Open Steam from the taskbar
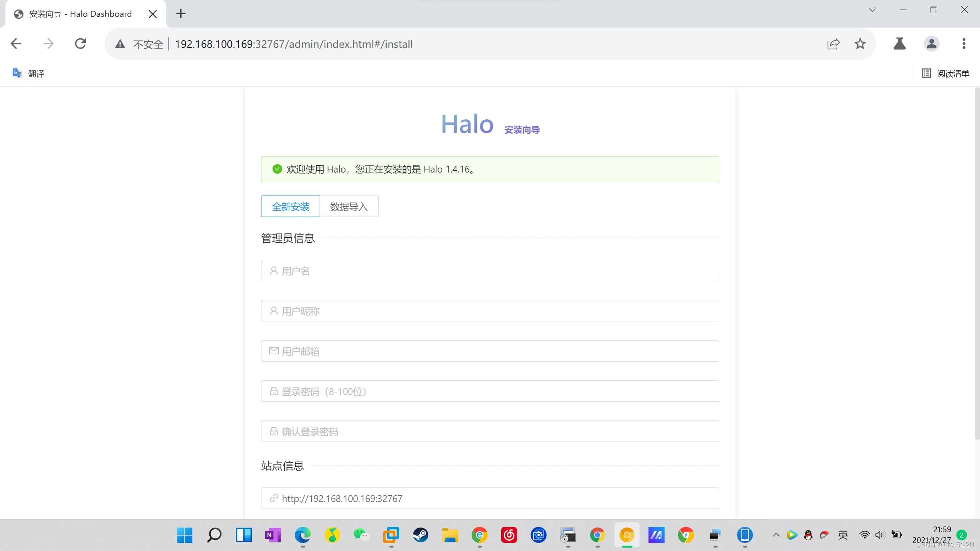Viewport: 980px width, 551px height. (420, 535)
